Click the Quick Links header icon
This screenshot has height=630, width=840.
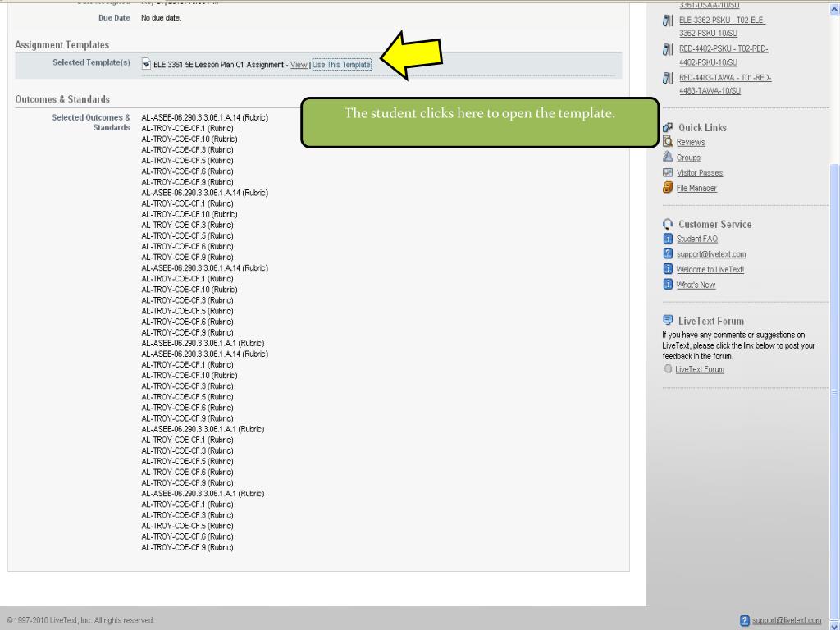[668, 127]
